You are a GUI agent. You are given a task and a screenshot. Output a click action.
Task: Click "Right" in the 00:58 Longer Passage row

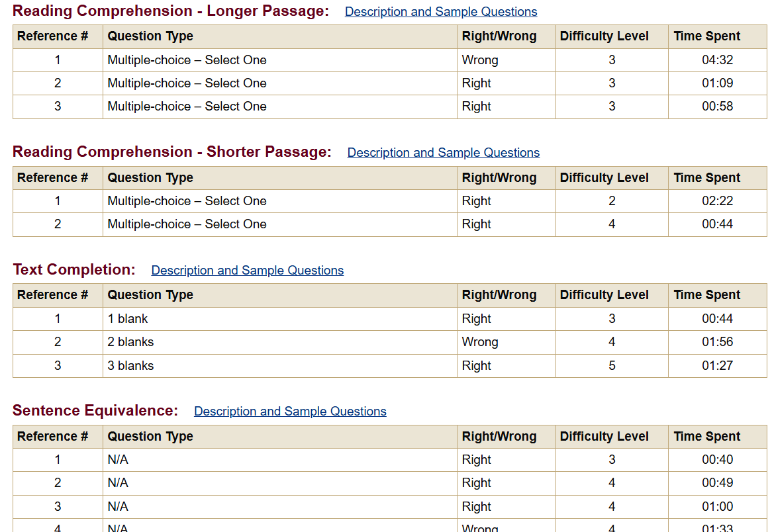point(476,106)
